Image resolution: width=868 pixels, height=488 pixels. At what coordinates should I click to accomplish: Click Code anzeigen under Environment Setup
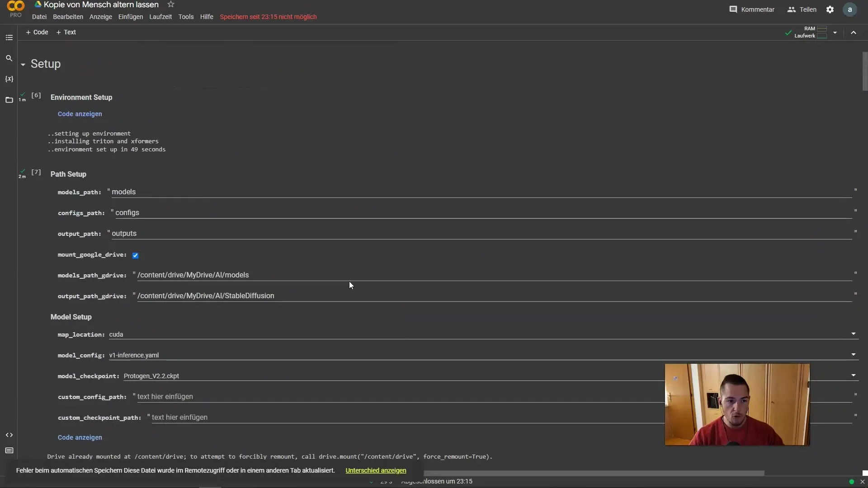coord(79,113)
